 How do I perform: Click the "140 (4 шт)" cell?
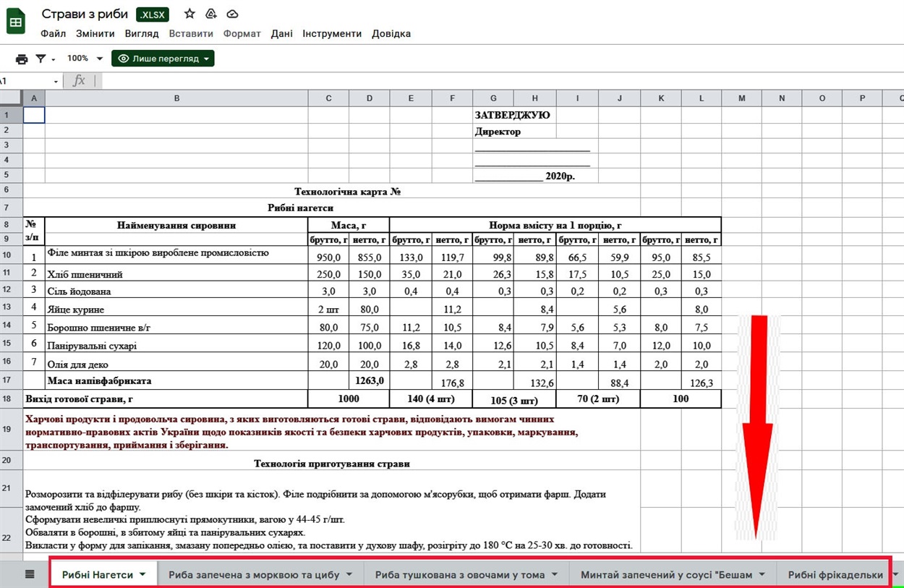[x=432, y=399]
